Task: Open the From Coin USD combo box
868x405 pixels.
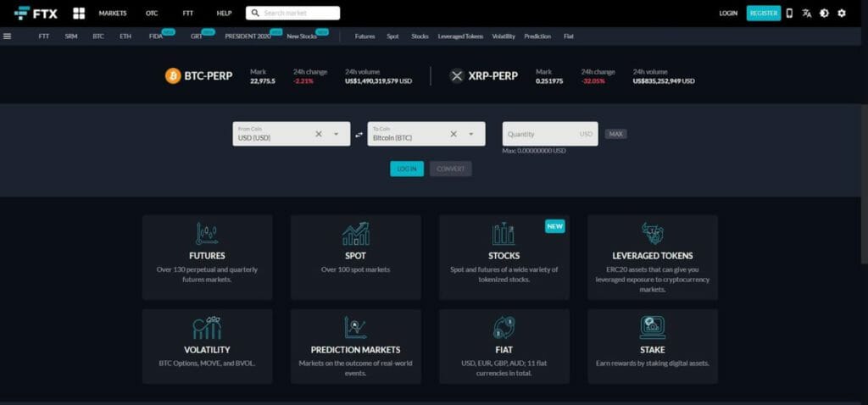Action: (292, 134)
